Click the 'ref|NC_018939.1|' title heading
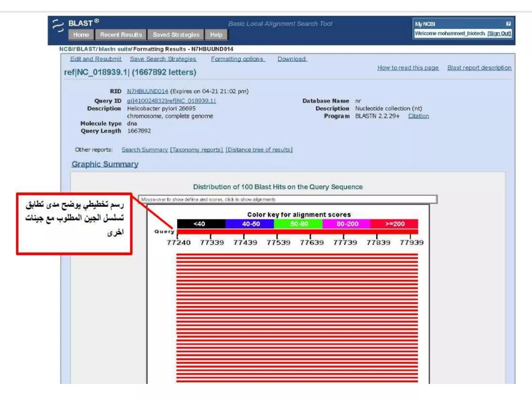 click(x=97, y=72)
